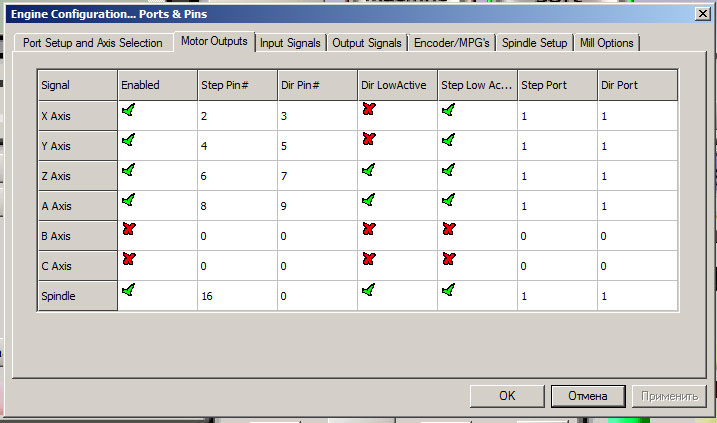Toggle the X Axis Enabled checkmark
Viewport: 717px width, 423px height.
[x=128, y=111]
